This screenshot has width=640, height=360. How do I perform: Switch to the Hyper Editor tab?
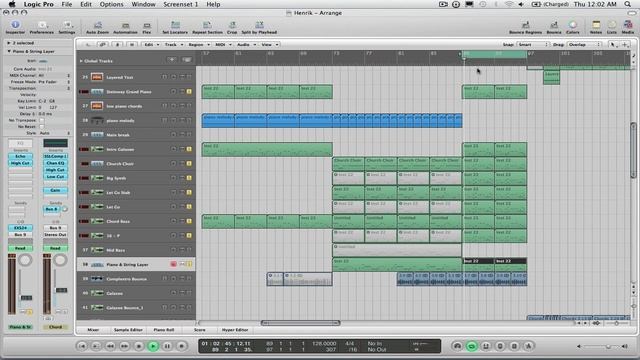pos(235,329)
